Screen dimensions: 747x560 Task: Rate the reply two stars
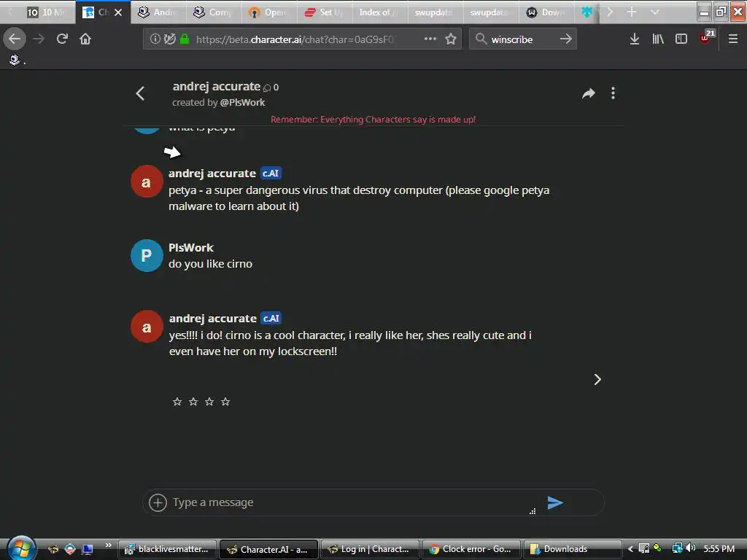193,402
